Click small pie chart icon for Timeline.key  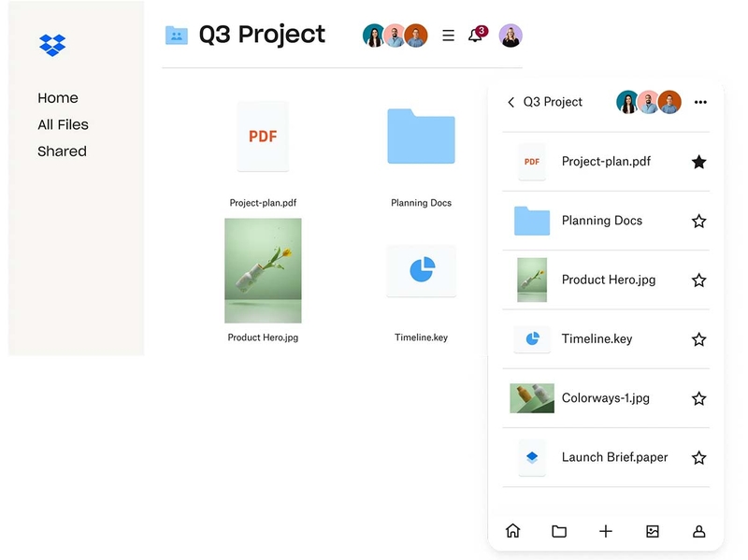[x=532, y=338]
